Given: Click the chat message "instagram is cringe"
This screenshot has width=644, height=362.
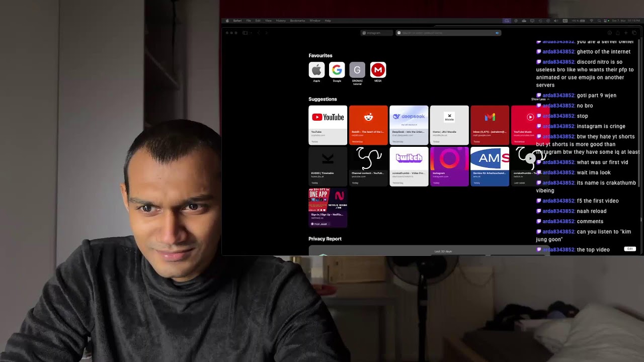Looking at the screenshot, I should [x=601, y=126].
